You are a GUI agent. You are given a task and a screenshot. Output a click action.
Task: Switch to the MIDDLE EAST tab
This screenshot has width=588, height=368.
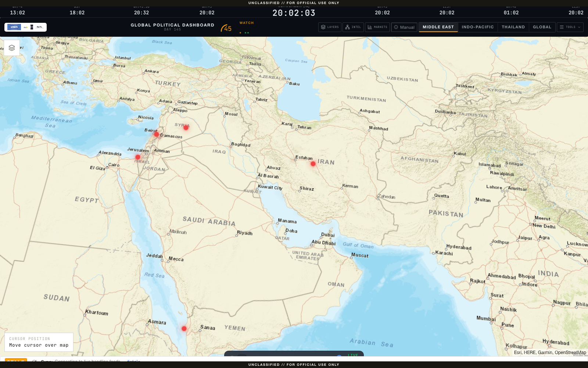(438, 27)
